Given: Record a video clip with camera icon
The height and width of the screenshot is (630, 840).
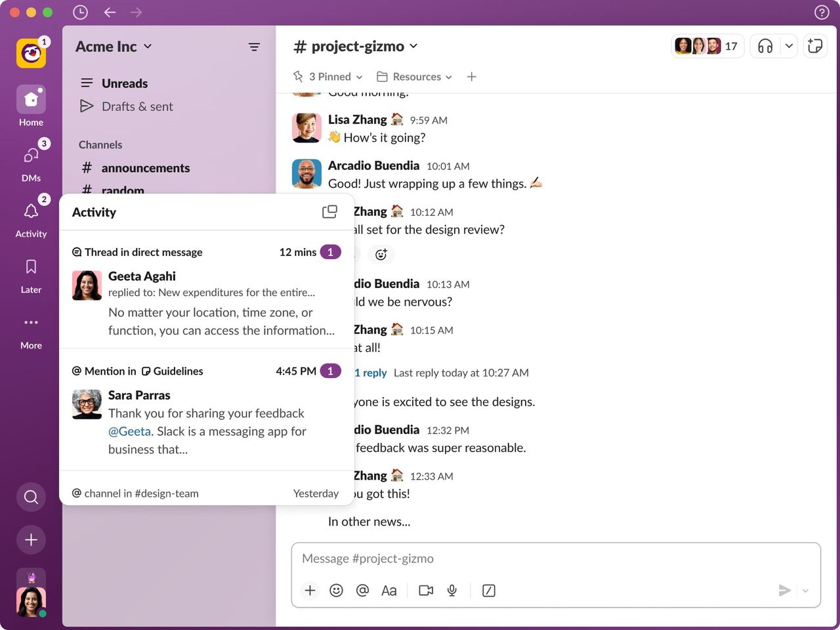Looking at the screenshot, I should coord(426,591).
